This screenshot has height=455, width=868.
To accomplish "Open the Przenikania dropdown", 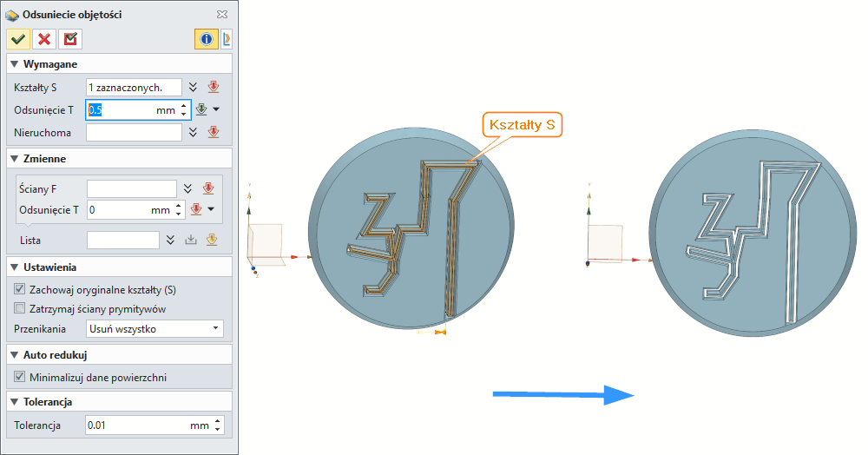I will point(155,329).
